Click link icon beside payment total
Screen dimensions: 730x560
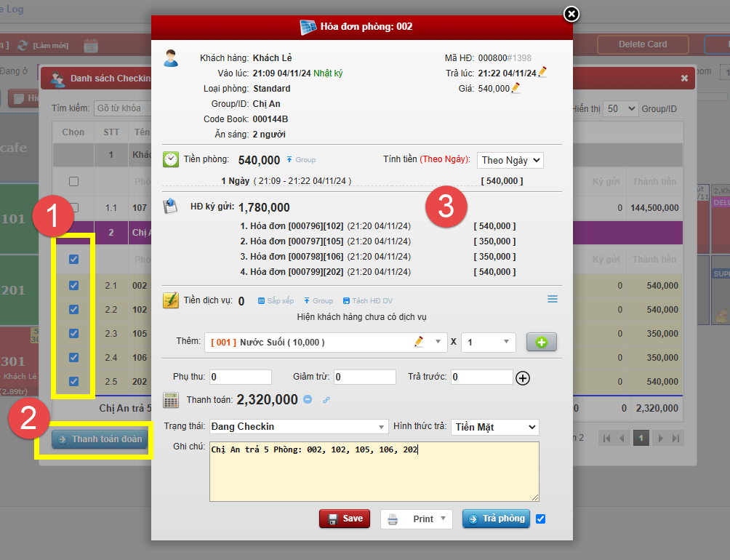click(326, 400)
